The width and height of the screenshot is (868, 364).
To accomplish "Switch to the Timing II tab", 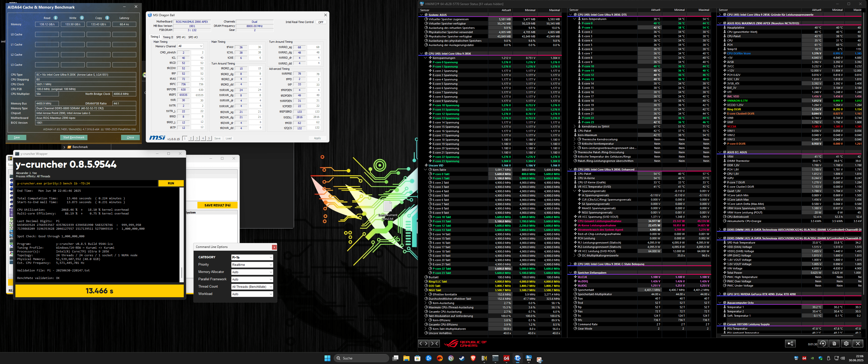I will click(168, 37).
